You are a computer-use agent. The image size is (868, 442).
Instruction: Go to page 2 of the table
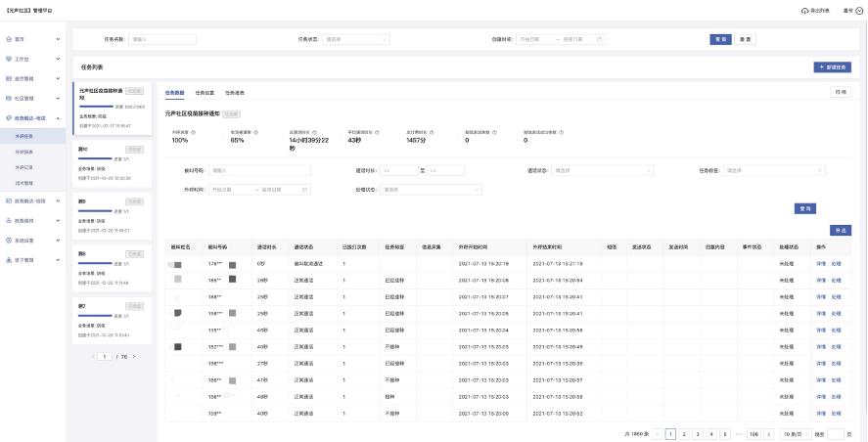[684, 433]
